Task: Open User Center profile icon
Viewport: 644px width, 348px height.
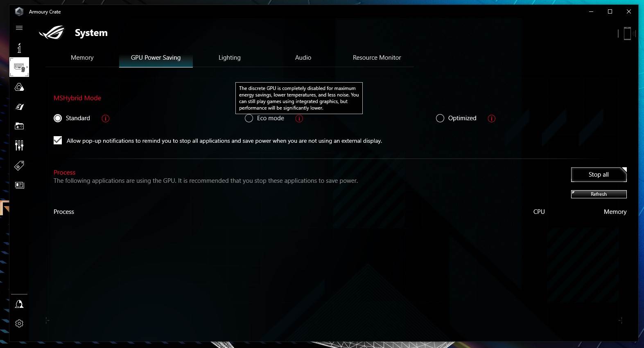Action: pyautogui.click(x=19, y=304)
